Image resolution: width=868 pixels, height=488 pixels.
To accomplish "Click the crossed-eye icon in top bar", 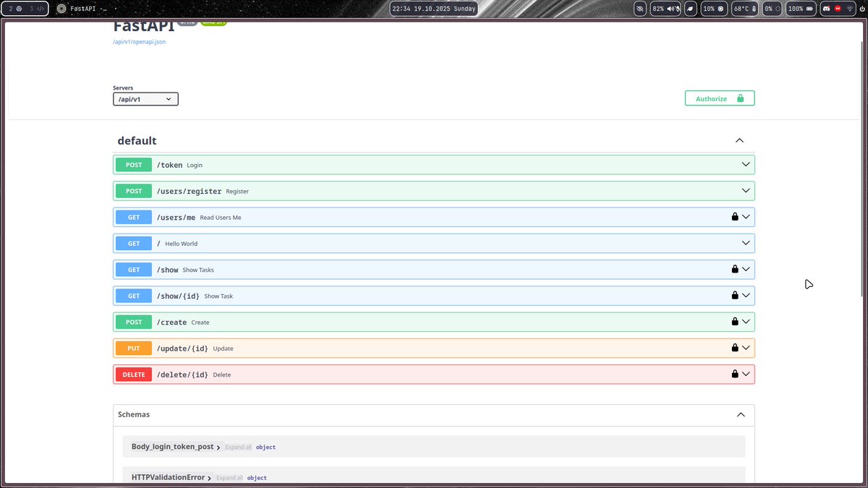I will click(640, 9).
